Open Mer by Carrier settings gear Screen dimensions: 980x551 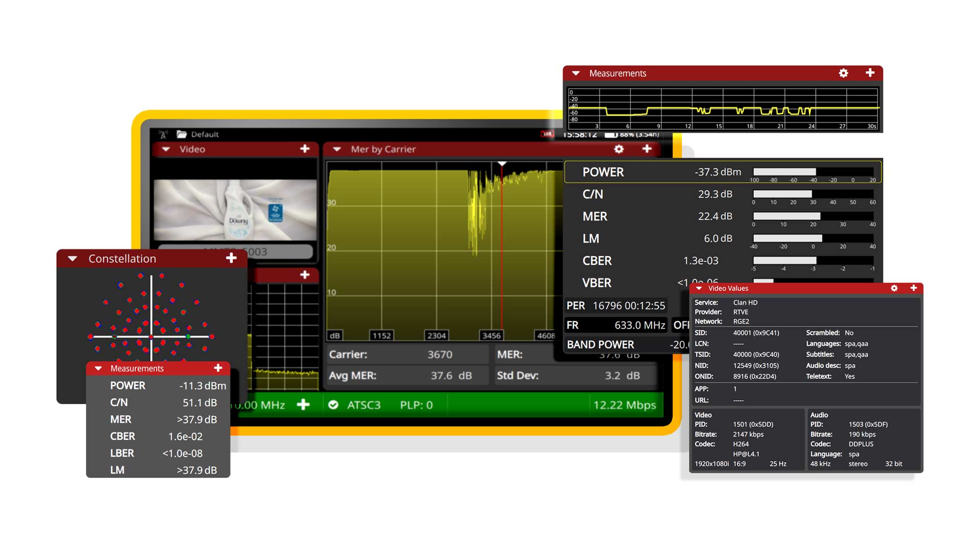[619, 149]
